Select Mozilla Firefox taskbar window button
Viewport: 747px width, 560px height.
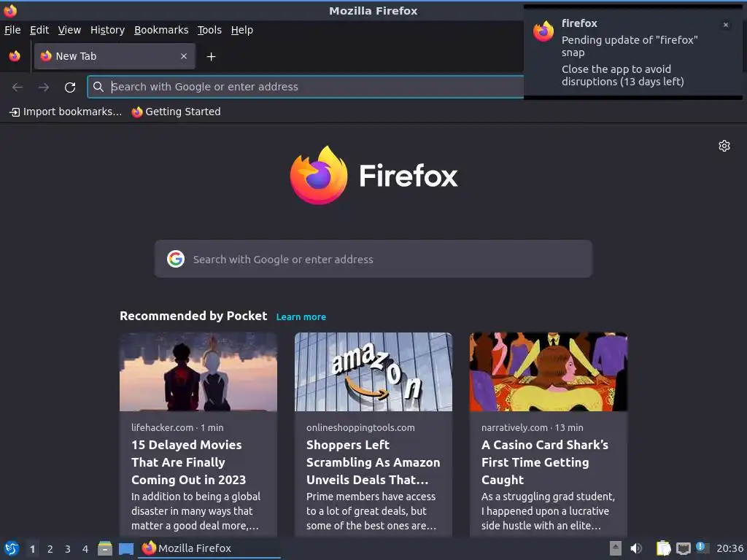click(x=209, y=548)
